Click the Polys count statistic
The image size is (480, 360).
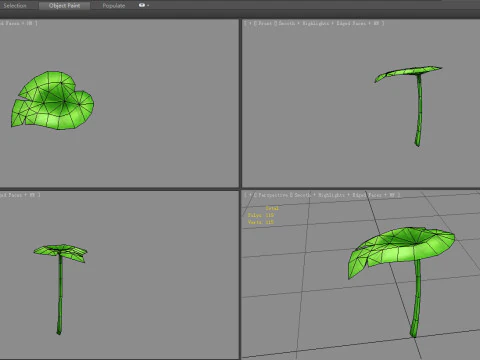click(x=261, y=215)
